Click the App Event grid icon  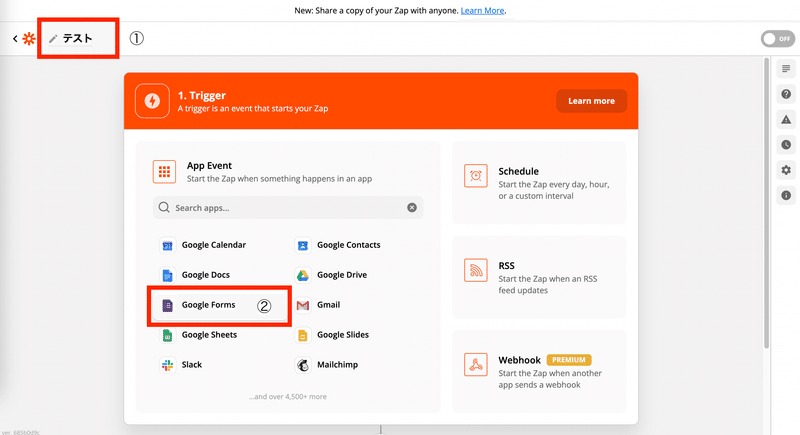click(164, 171)
